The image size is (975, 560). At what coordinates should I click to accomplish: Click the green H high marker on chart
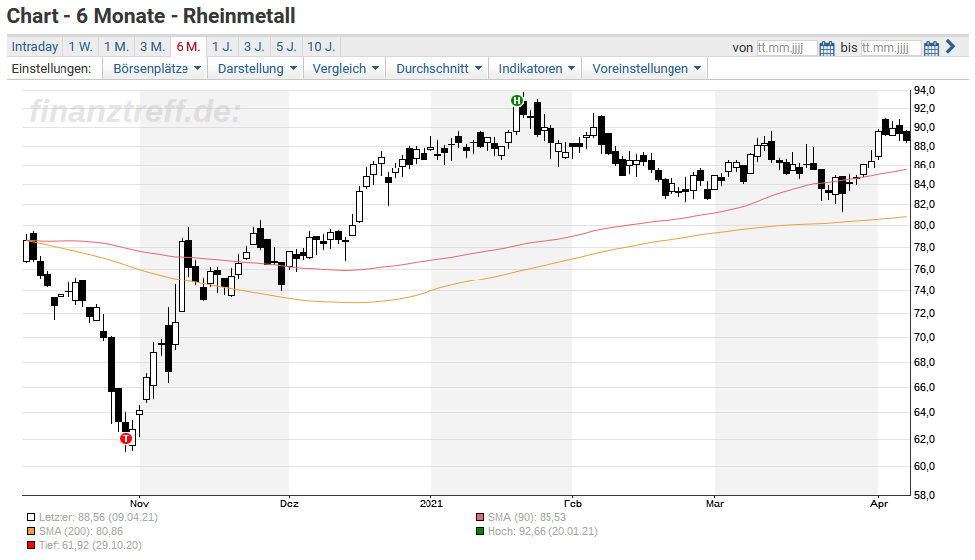(x=516, y=100)
